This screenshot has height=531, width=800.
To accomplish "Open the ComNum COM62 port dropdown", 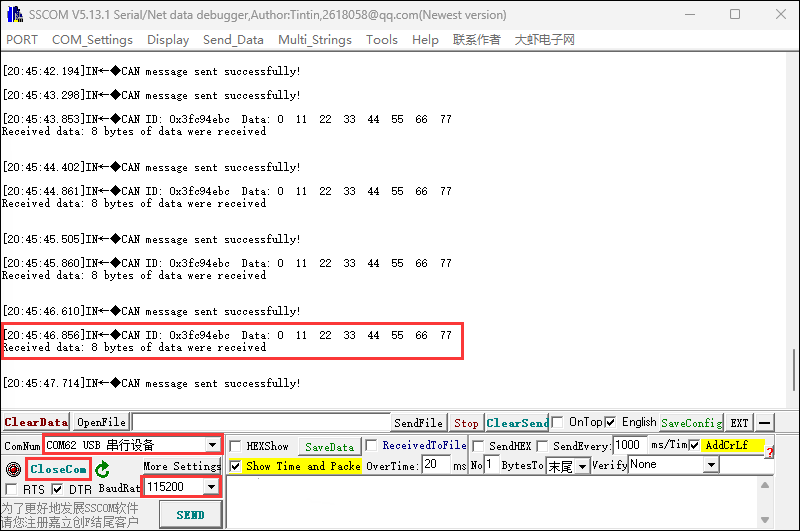I will click(213, 445).
